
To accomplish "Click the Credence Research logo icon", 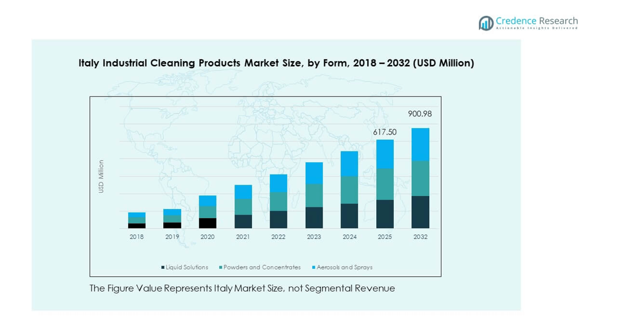I will (486, 23).
